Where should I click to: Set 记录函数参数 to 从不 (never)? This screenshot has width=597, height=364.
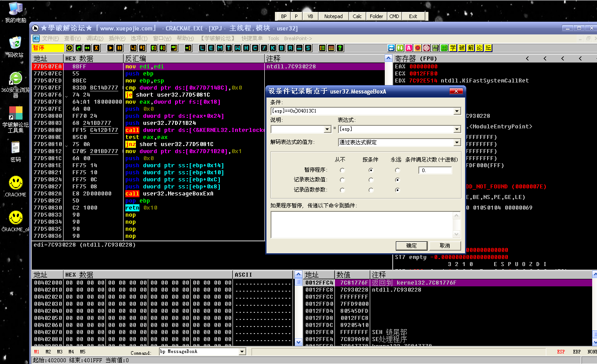tap(342, 190)
